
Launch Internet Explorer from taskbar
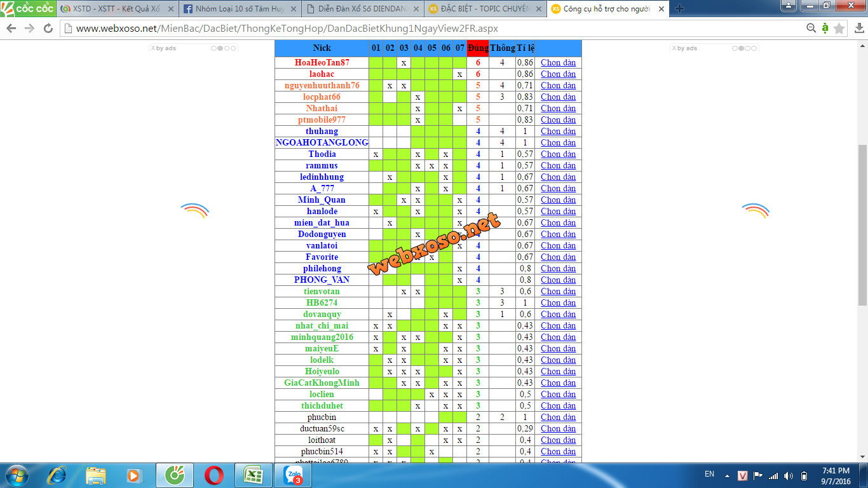(57, 475)
